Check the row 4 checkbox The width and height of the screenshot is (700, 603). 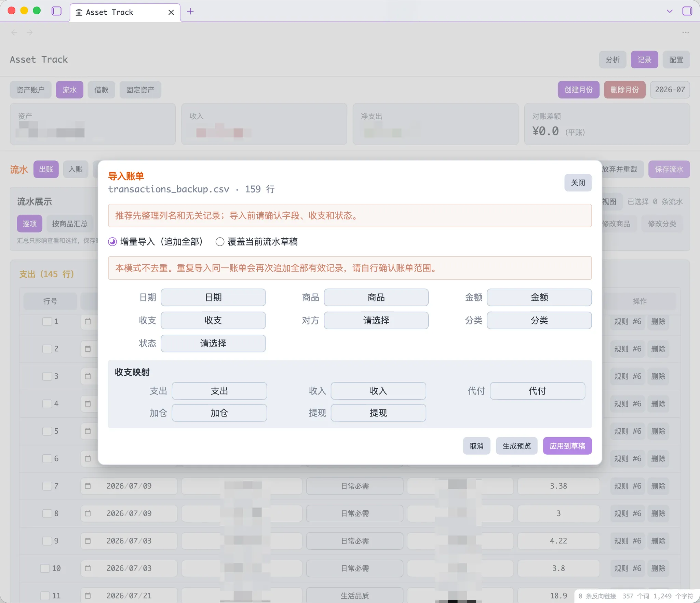(47, 404)
